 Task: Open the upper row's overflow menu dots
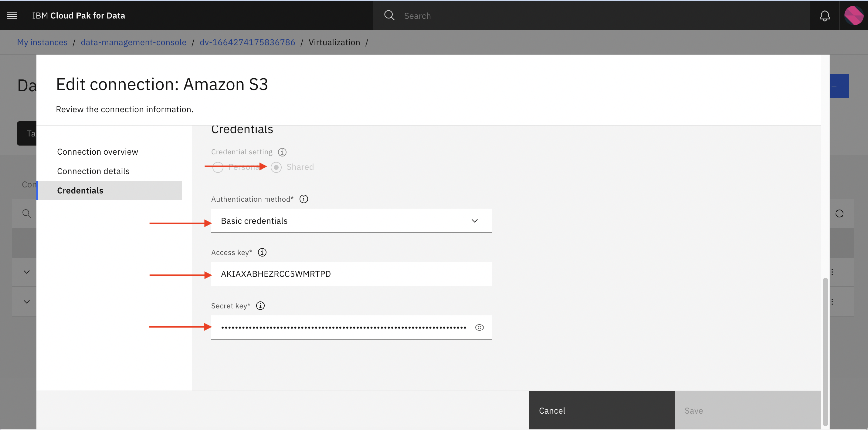(x=832, y=272)
